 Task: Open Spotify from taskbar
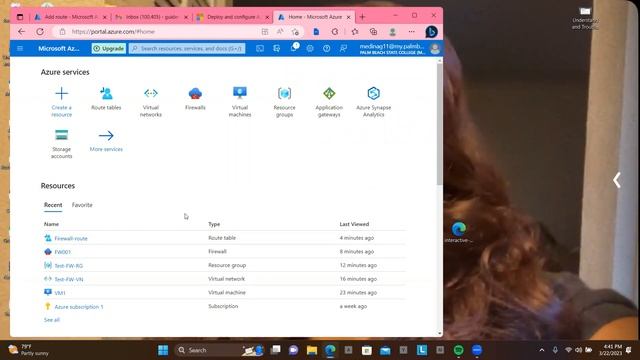tap(458, 350)
